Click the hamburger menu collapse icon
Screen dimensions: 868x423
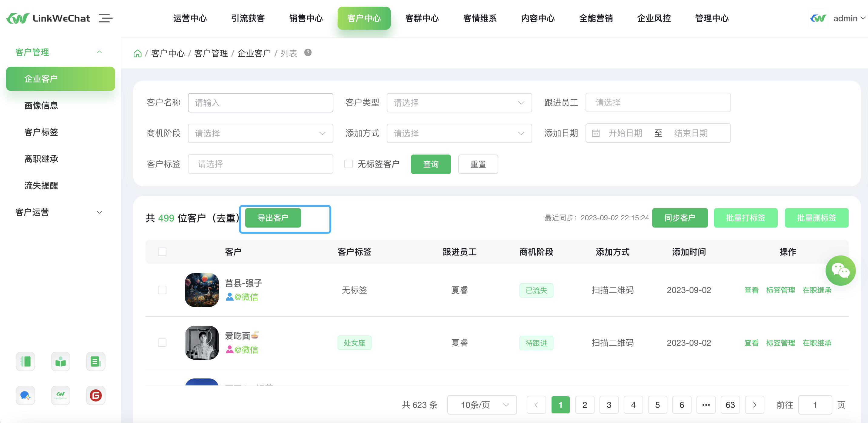click(x=105, y=18)
